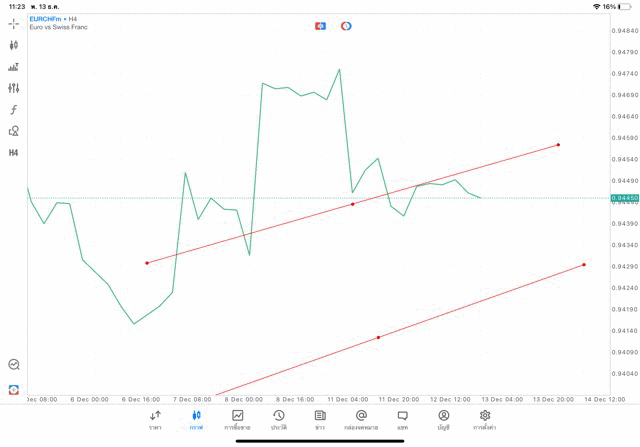Tap the blue-red one-click trading icon
Viewport: 640px width, 447px height.
pos(320,26)
